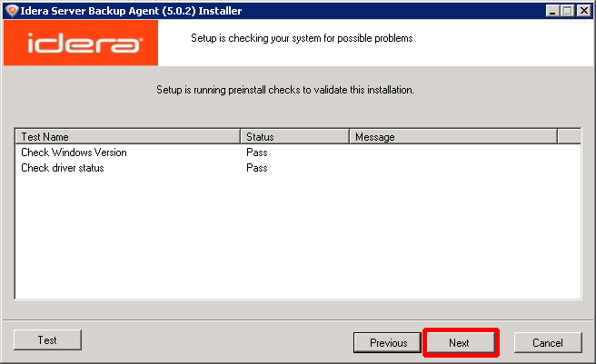The height and width of the screenshot is (364, 596).
Task: Select the Check driver status row
Action: click(298, 168)
